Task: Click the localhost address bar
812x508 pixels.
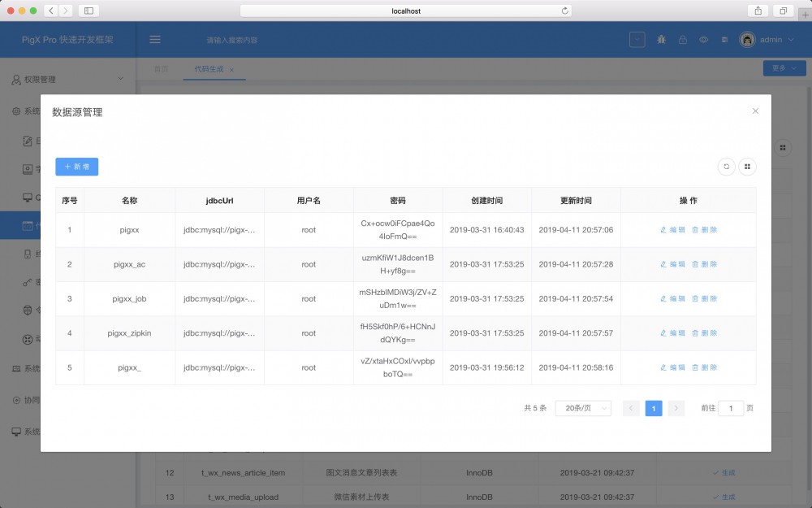Action: click(405, 11)
